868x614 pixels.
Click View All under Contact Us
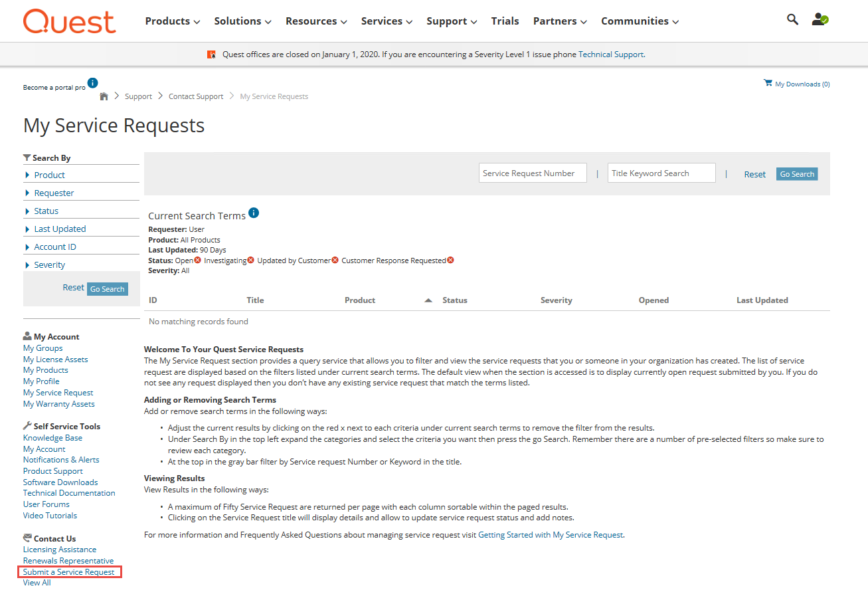click(x=37, y=583)
